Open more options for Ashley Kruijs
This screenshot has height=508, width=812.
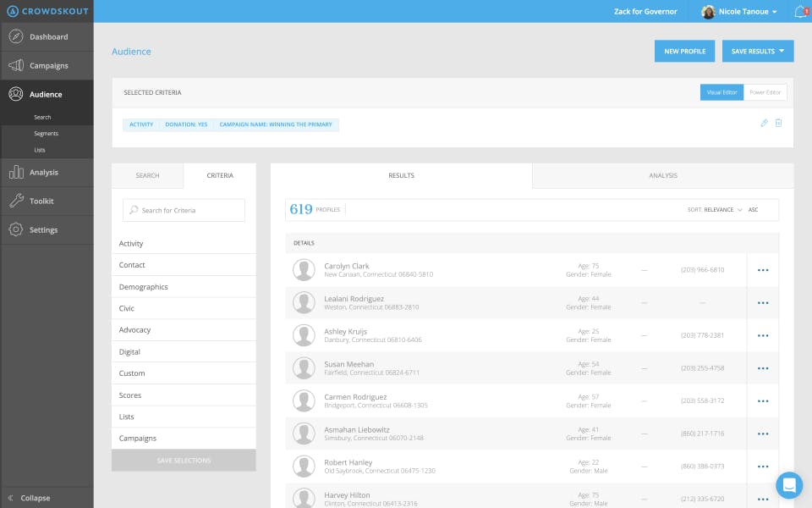(x=763, y=335)
